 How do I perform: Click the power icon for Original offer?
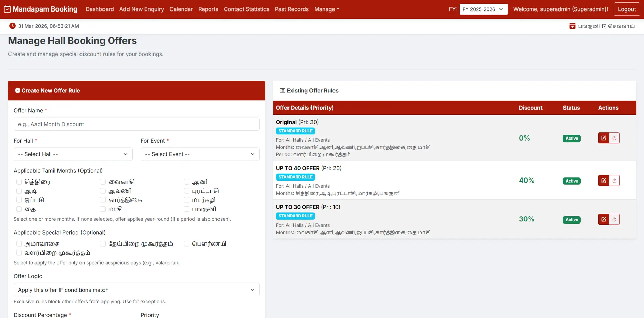(x=614, y=138)
